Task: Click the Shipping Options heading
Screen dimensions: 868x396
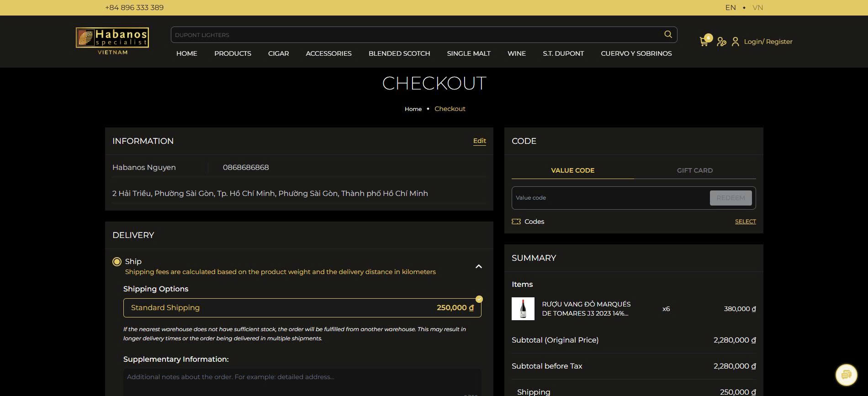Action: point(156,289)
